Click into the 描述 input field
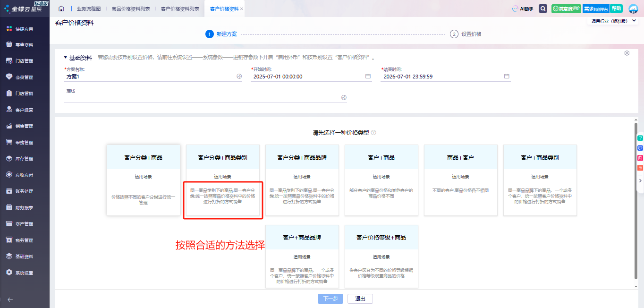 [203, 97]
